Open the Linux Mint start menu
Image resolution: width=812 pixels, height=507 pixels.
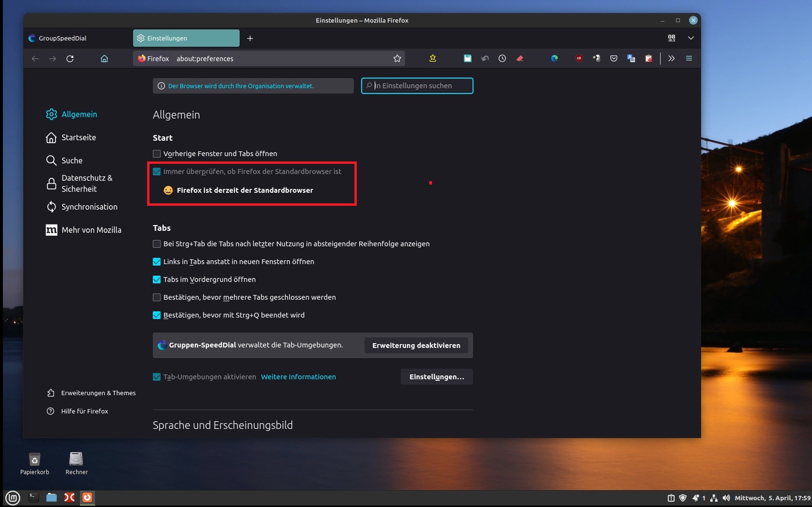coord(13,497)
